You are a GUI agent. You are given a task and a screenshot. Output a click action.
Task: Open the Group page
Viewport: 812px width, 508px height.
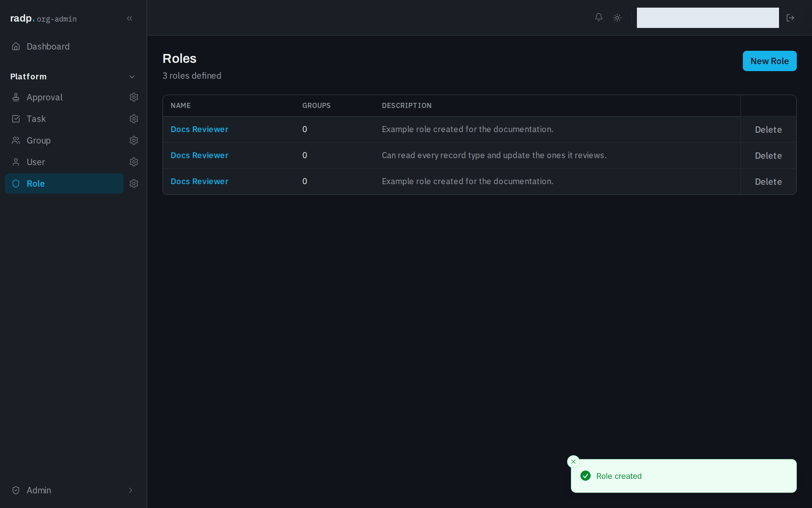(64, 140)
